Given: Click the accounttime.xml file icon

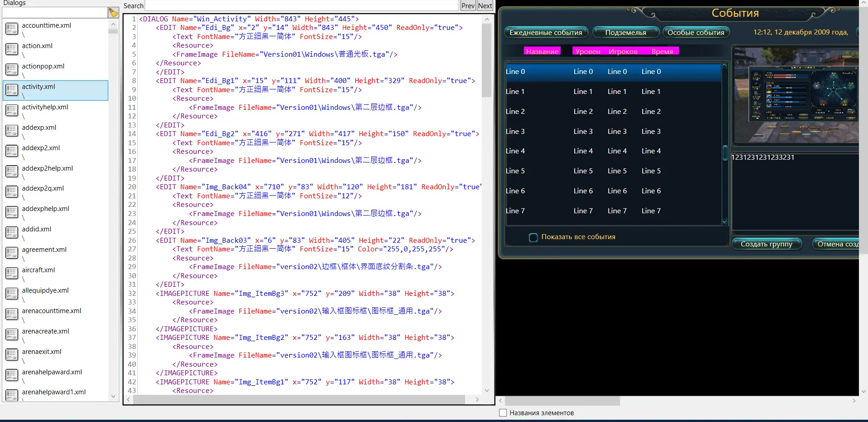Looking at the screenshot, I should coord(12,29).
